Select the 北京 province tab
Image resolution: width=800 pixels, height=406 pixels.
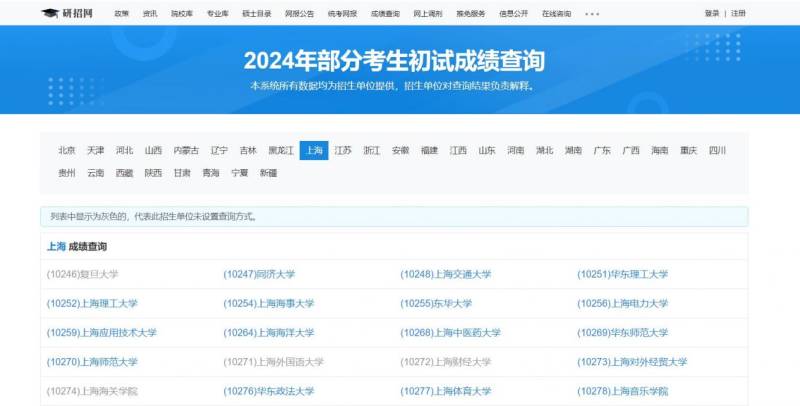(x=67, y=150)
